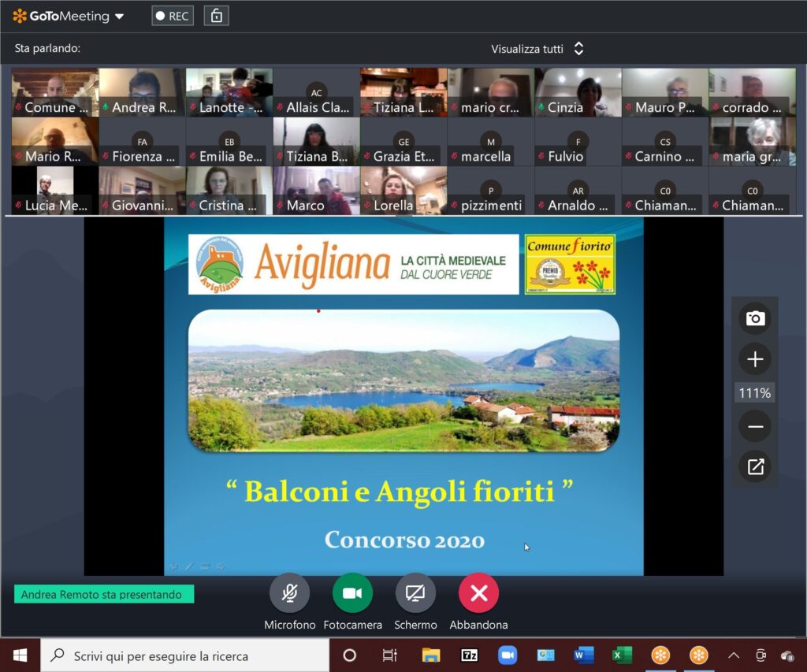807x672 pixels.
Task: Toggle the REC recording button
Action: click(173, 16)
